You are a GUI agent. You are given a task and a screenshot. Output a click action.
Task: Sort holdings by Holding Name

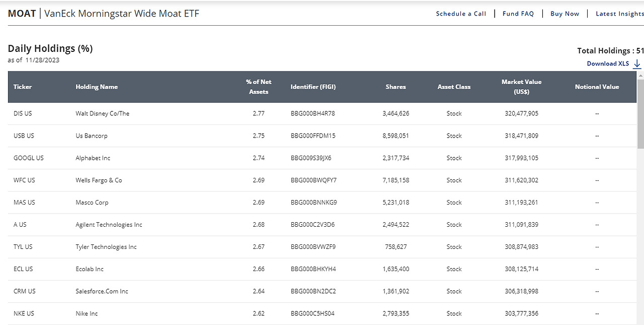click(x=97, y=87)
